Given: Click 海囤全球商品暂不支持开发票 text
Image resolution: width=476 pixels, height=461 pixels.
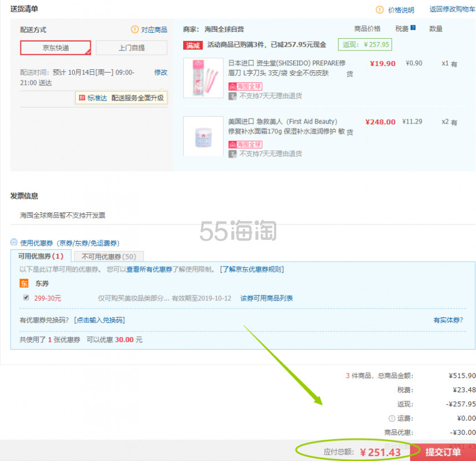Looking at the screenshot, I should coord(63,215).
